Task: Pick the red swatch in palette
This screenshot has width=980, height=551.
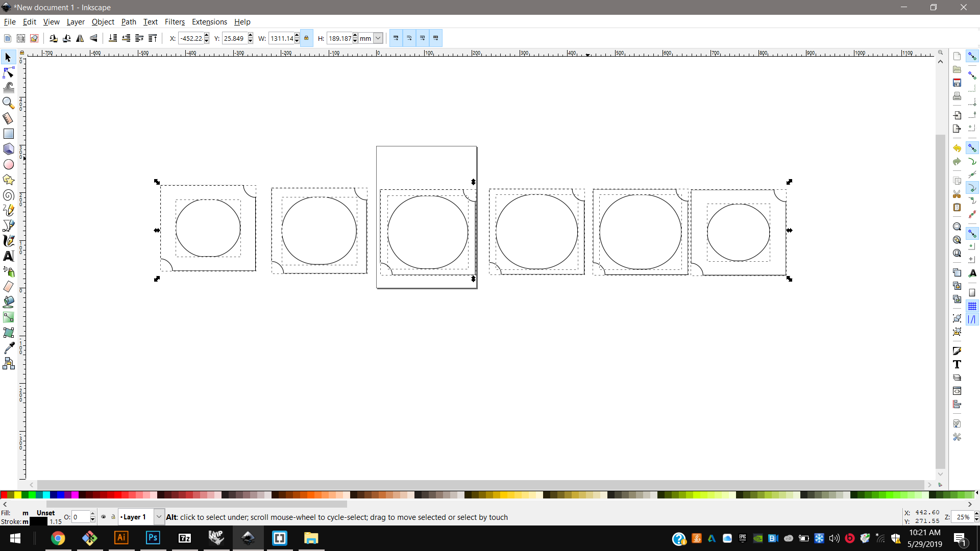Action: (x=4, y=495)
